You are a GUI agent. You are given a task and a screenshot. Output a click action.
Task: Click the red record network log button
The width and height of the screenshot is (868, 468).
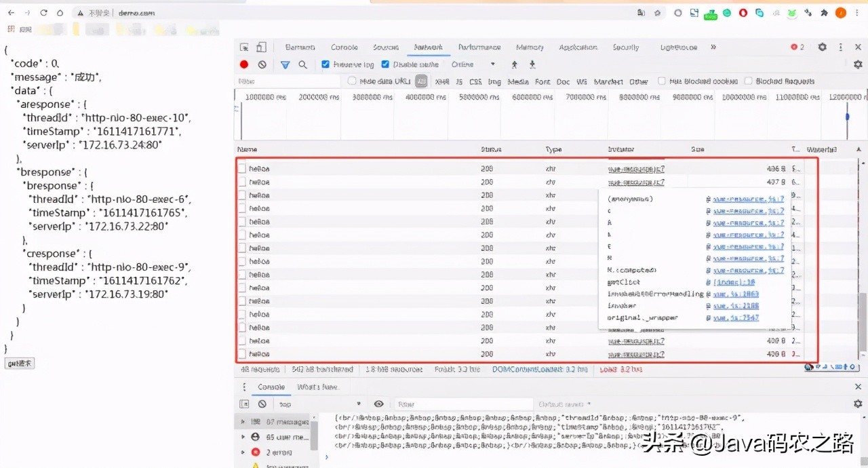coord(244,64)
